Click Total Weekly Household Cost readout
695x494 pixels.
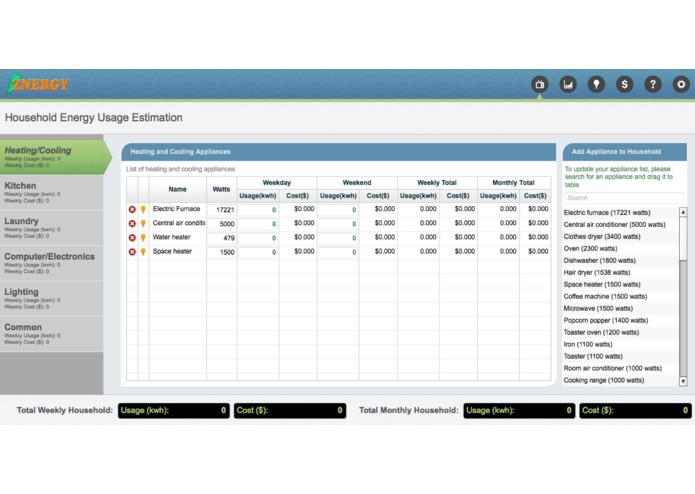click(x=290, y=411)
